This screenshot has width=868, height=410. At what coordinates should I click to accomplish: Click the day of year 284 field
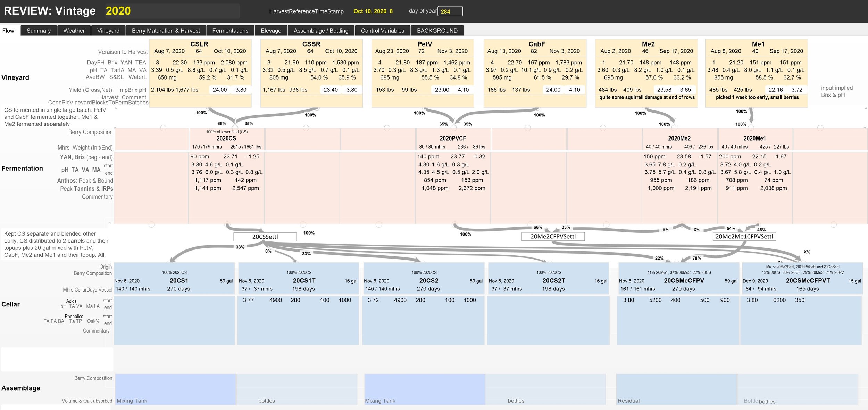(450, 11)
